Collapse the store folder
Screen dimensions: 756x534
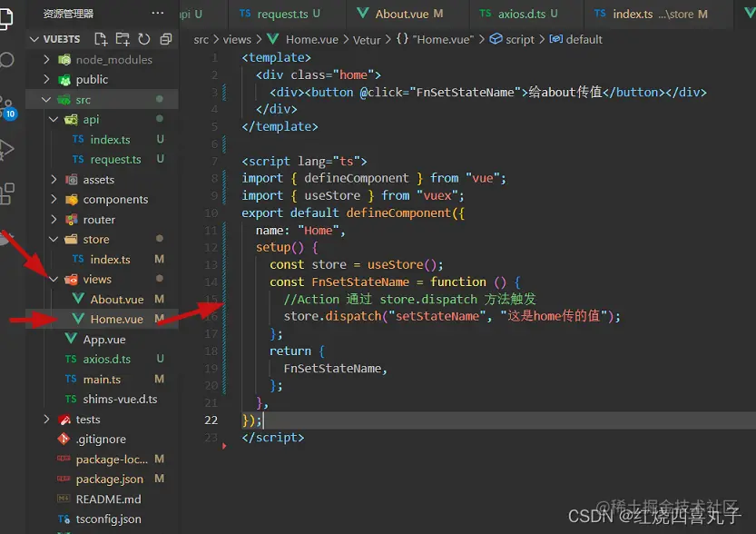[54, 239]
